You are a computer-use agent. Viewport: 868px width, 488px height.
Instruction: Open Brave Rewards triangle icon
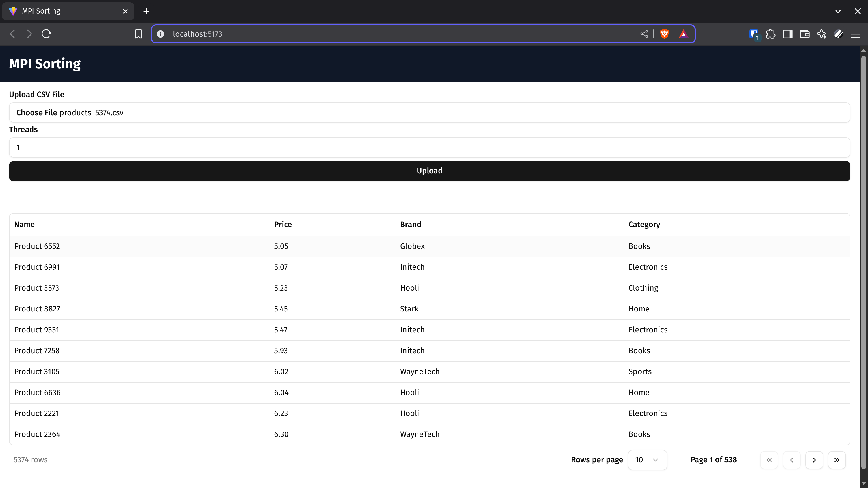(684, 34)
